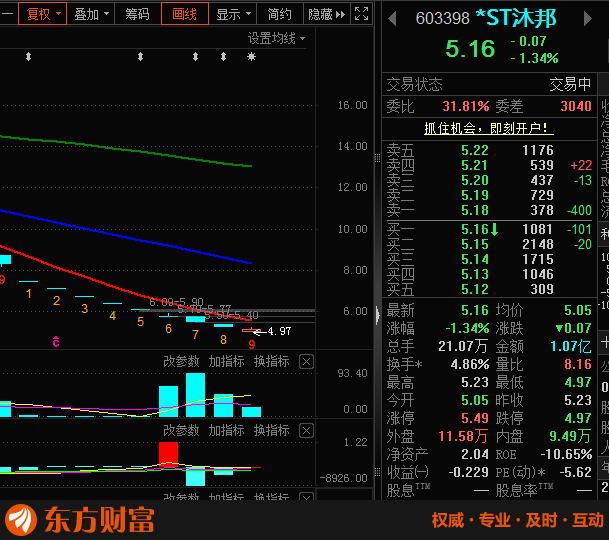The width and height of the screenshot is (609, 540).
Task: Click 换指标 in the lower indicator panel
Action: point(271,430)
